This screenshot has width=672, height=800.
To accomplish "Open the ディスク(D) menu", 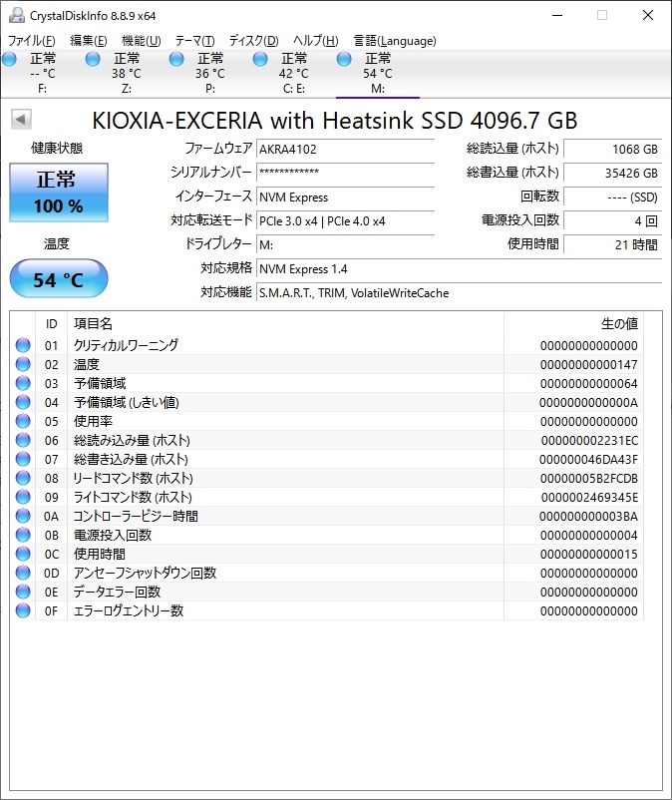I will coord(254,40).
